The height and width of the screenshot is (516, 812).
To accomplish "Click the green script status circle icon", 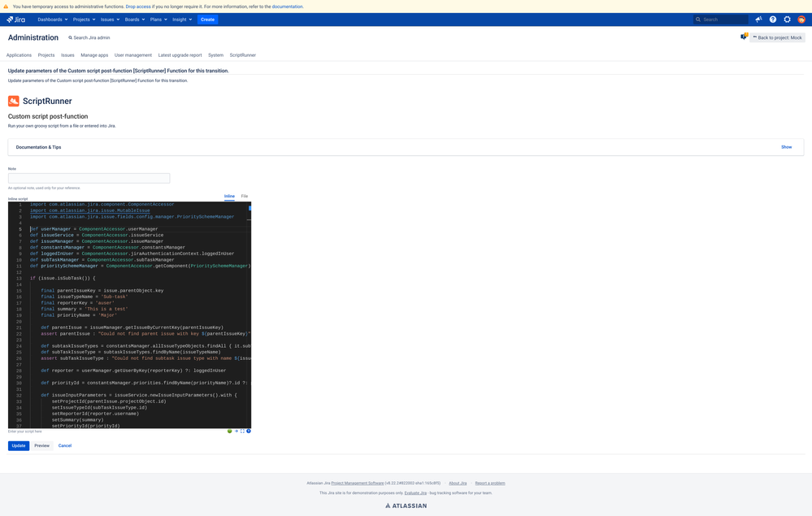I will point(229,431).
